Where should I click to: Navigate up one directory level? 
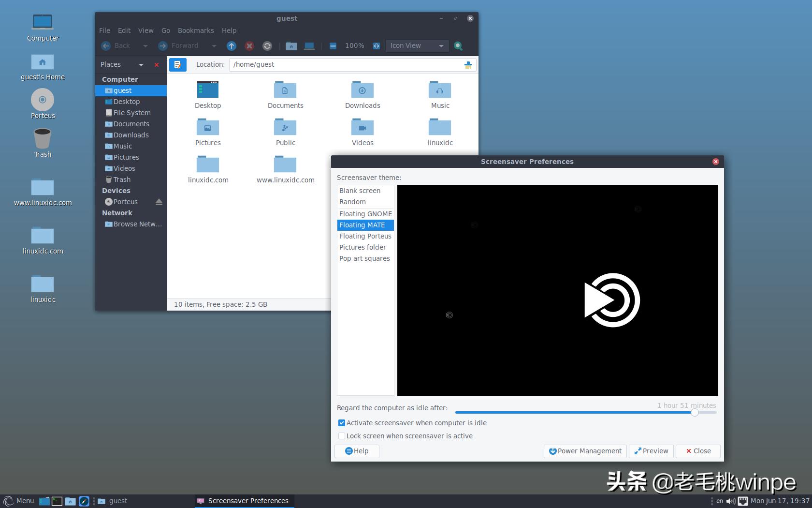click(x=232, y=46)
